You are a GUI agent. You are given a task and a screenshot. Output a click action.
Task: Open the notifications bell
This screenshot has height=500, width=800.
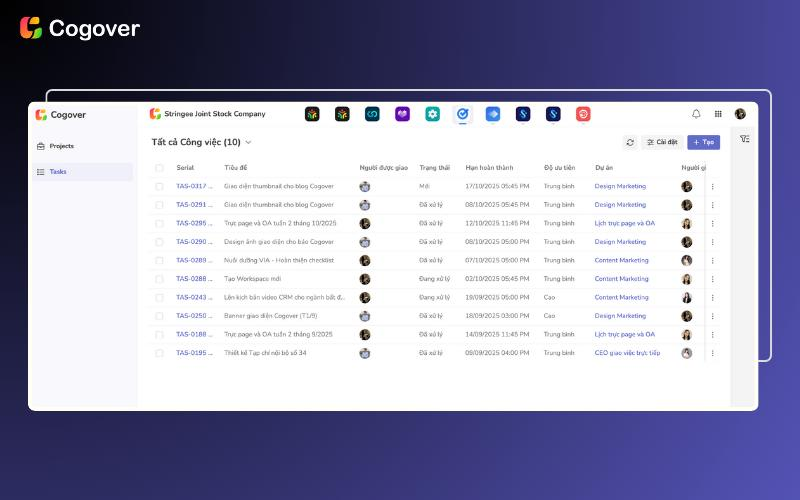(x=696, y=114)
